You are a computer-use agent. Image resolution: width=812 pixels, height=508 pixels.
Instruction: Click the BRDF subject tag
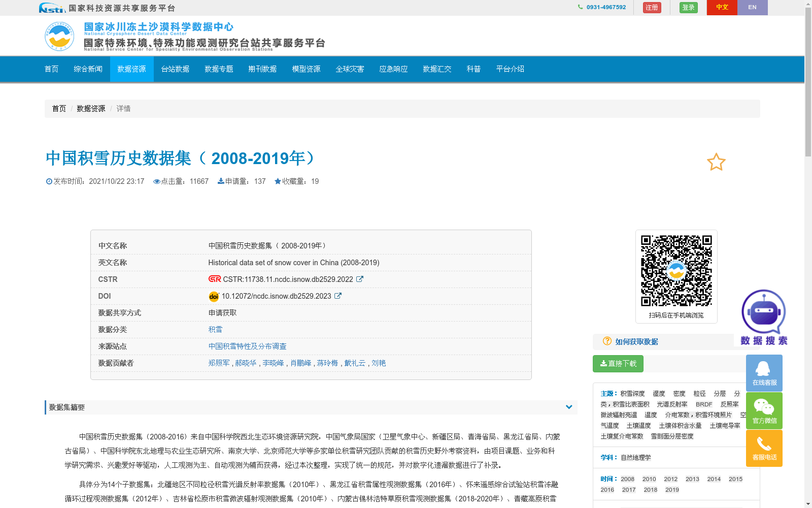click(704, 404)
